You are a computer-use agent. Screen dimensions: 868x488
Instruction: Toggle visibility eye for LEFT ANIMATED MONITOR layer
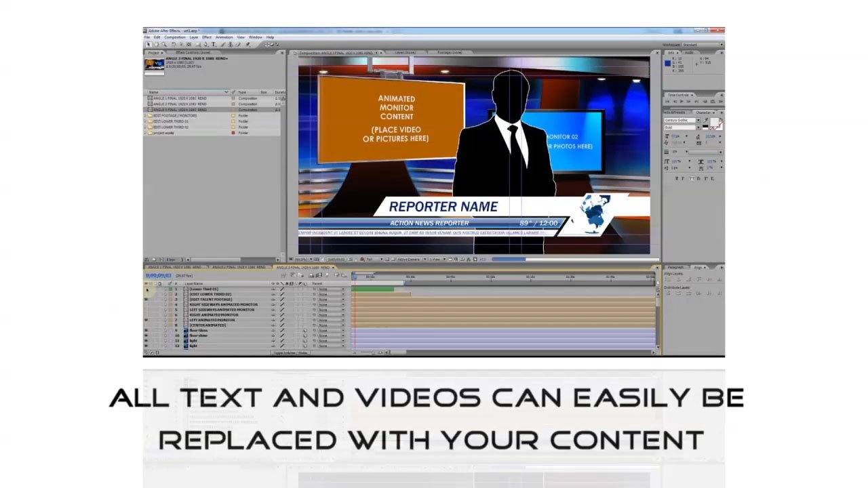pyautogui.click(x=146, y=320)
